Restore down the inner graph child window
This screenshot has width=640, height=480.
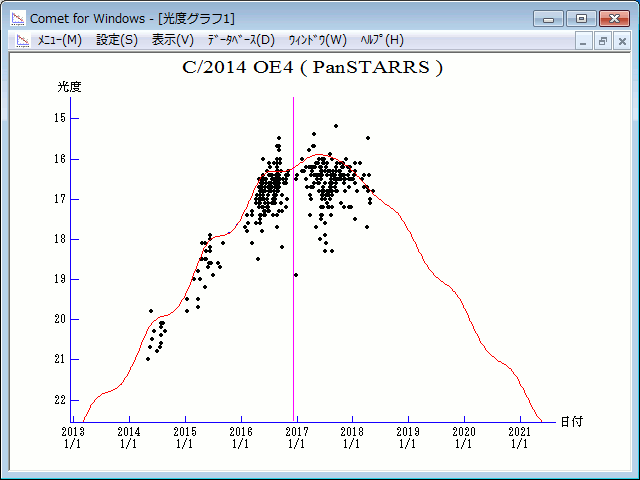coord(603,41)
